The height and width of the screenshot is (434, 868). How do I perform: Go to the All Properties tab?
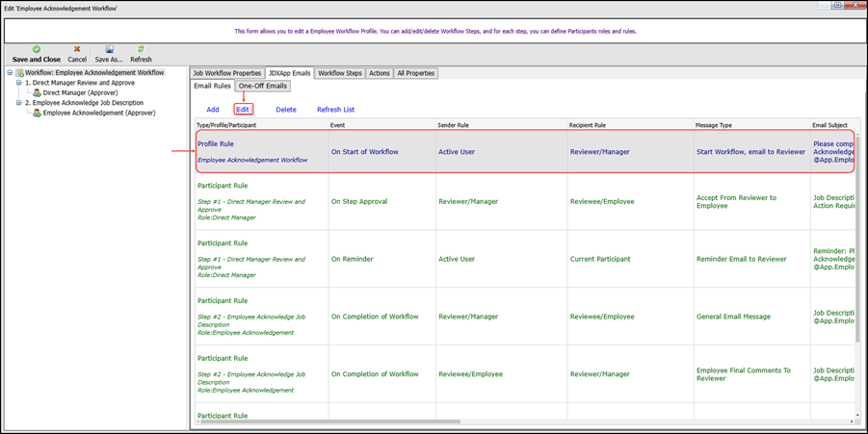[415, 73]
